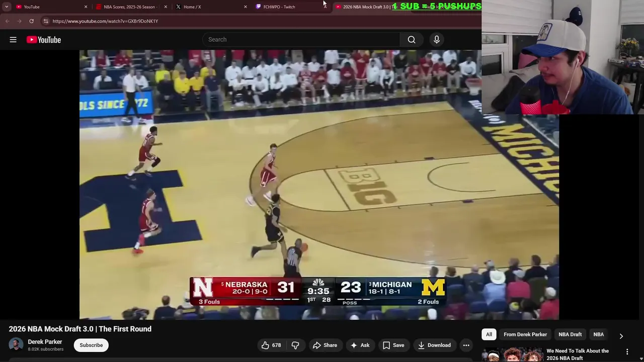
Task: Select the All filter chip
Action: pyautogui.click(x=489, y=334)
